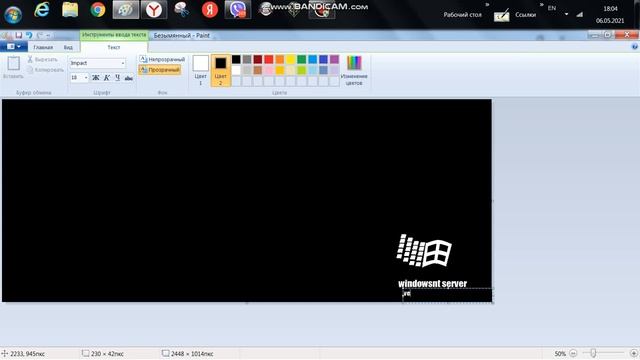
Task: Toggle italic К formatting
Action: point(107,78)
